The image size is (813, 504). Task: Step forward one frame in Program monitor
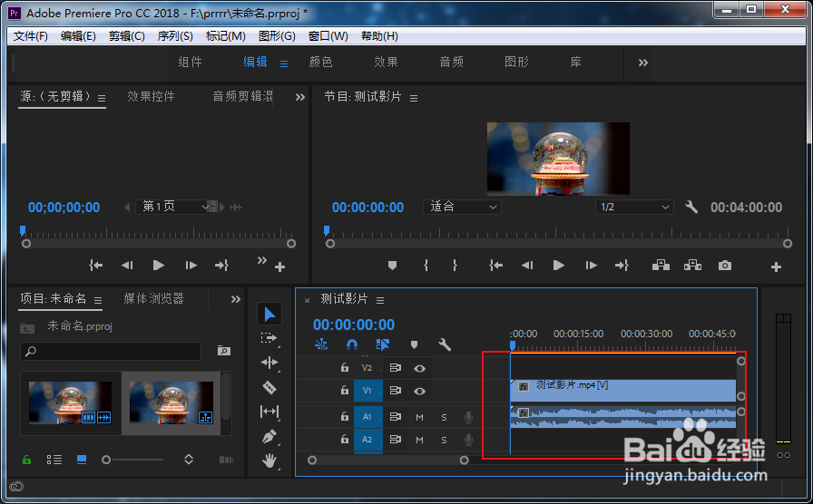[x=591, y=266]
